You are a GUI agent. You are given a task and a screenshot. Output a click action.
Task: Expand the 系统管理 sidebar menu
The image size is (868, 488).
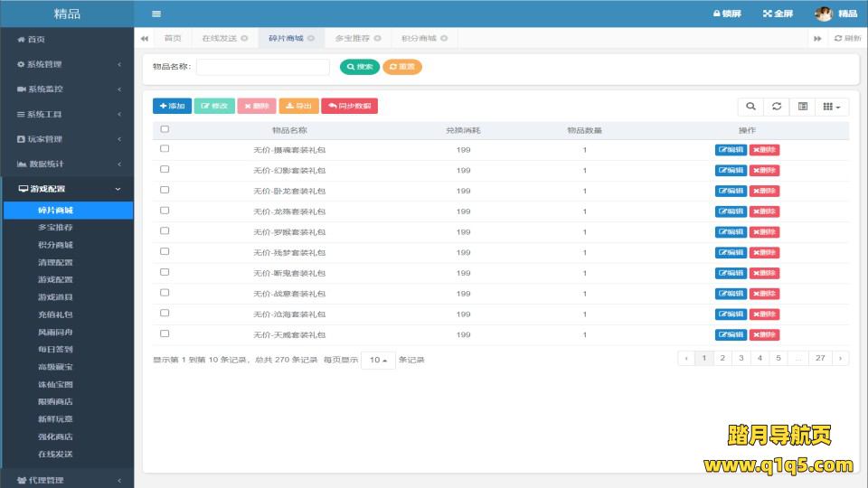[x=67, y=64]
